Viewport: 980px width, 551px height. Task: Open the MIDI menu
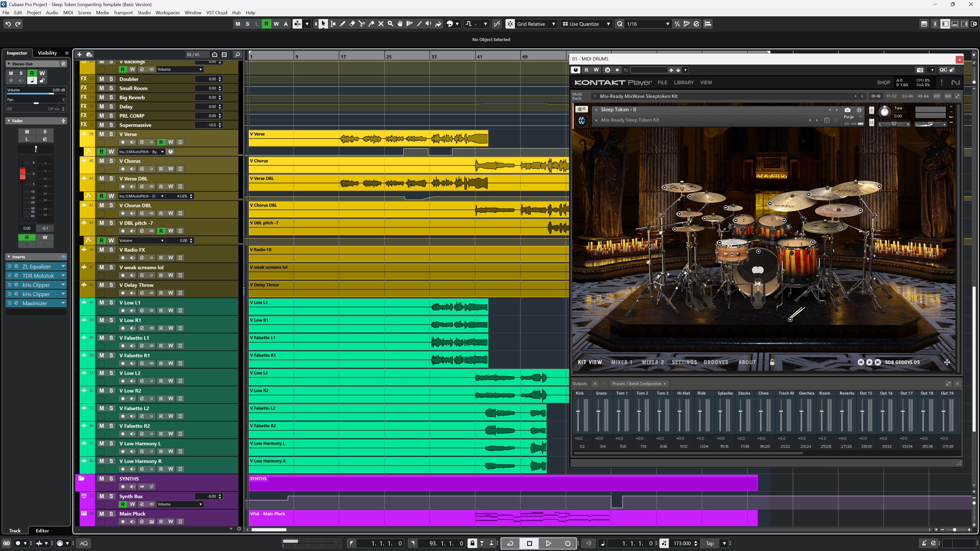68,13
